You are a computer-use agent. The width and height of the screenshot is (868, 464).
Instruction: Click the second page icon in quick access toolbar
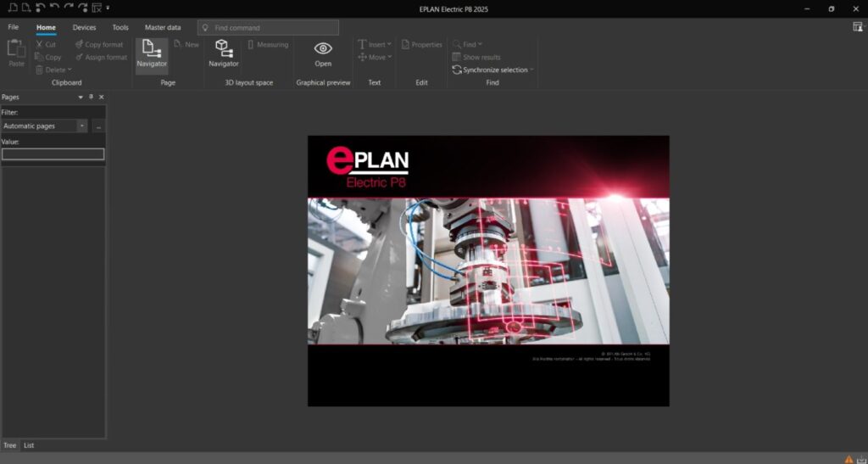[x=26, y=8]
